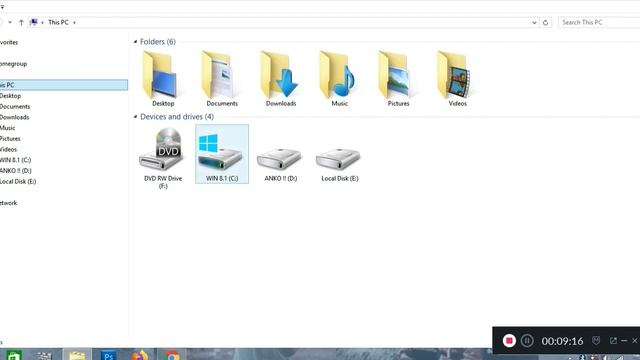Screen dimensions: 640x360
Task: Select Documents in the navigation pane
Action: point(15,106)
